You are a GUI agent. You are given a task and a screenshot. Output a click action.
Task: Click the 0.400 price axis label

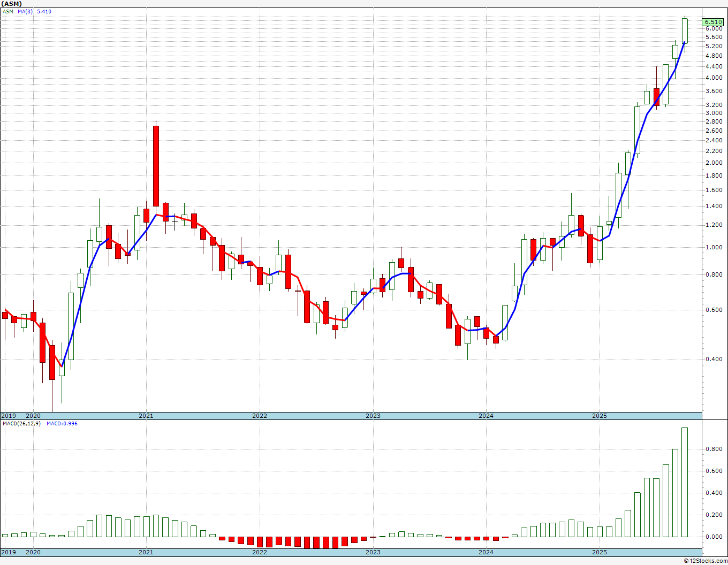point(714,360)
